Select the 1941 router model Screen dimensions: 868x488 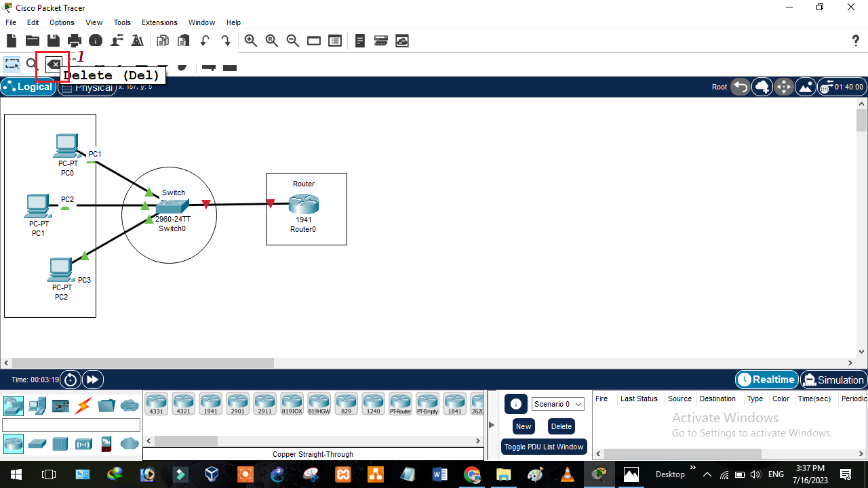210,403
